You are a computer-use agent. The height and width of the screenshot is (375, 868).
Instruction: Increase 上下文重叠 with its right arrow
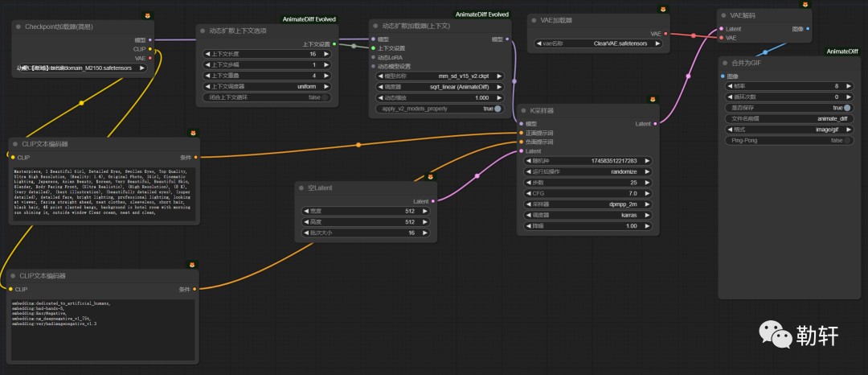(x=326, y=76)
